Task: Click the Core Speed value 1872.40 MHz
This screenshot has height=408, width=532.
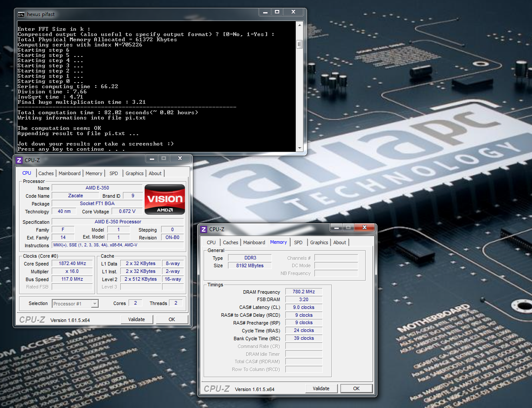Action: 73,263
